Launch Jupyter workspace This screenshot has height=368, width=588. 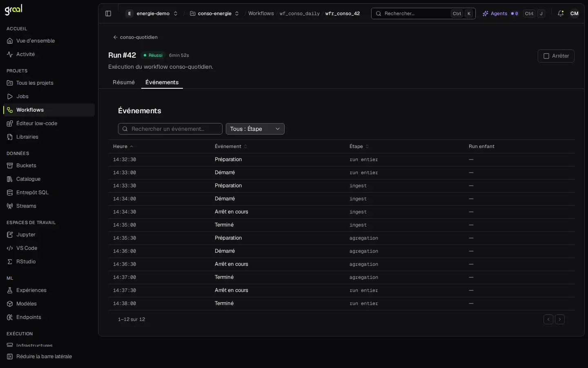[x=49, y=235]
